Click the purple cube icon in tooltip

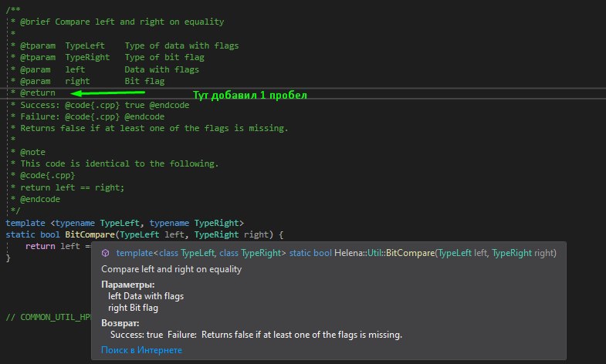105,253
